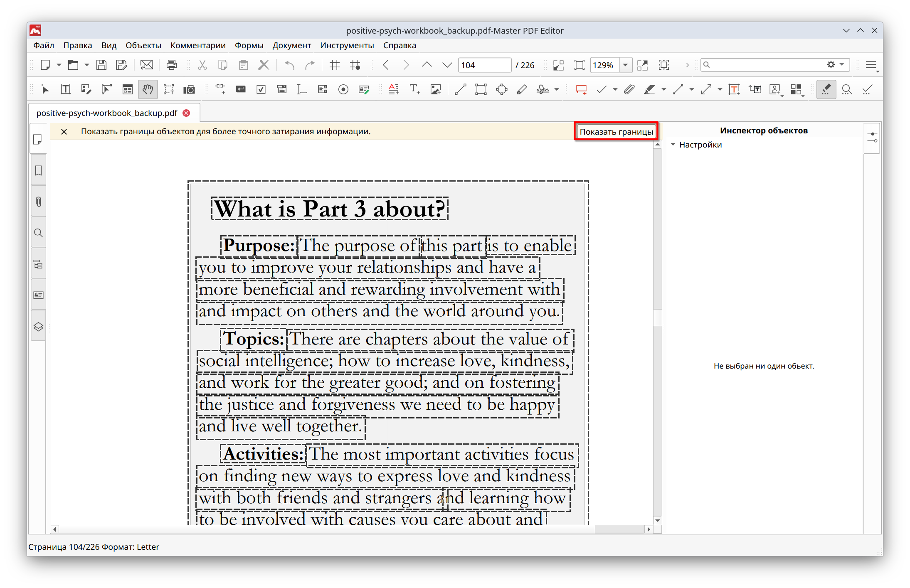
Task: Insert image tool
Action: [435, 89]
